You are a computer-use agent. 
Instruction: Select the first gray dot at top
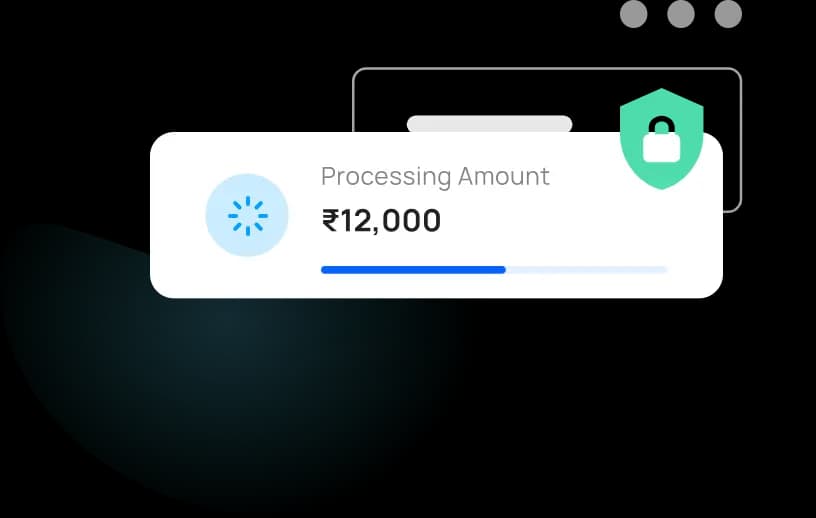coord(633,14)
